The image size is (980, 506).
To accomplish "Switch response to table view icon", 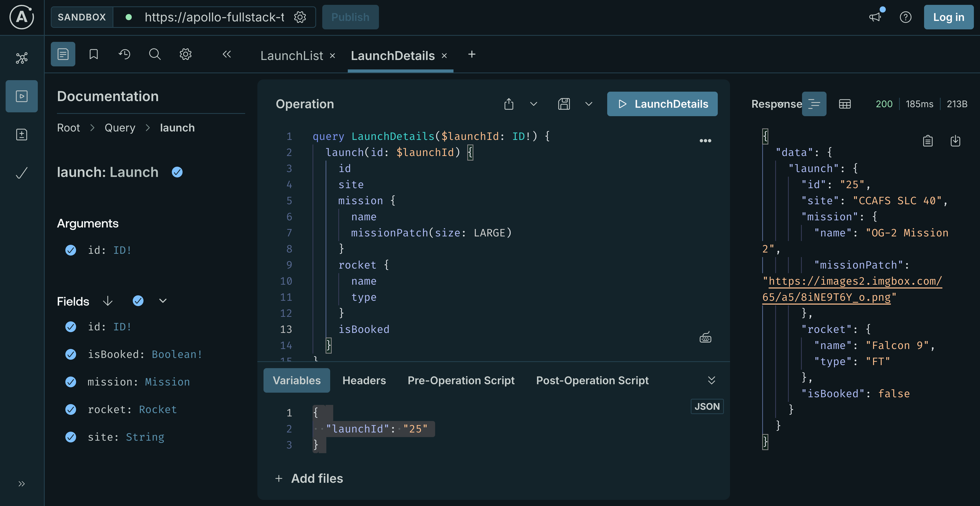I will tap(845, 104).
